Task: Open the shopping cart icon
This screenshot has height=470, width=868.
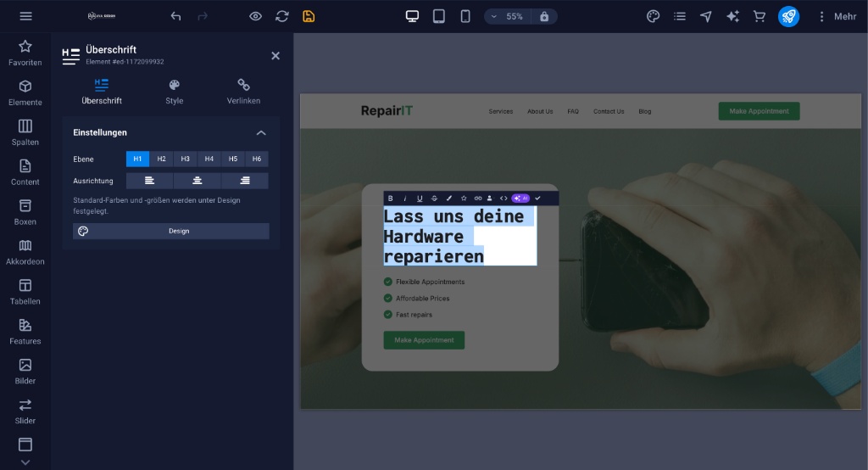Action: [759, 16]
